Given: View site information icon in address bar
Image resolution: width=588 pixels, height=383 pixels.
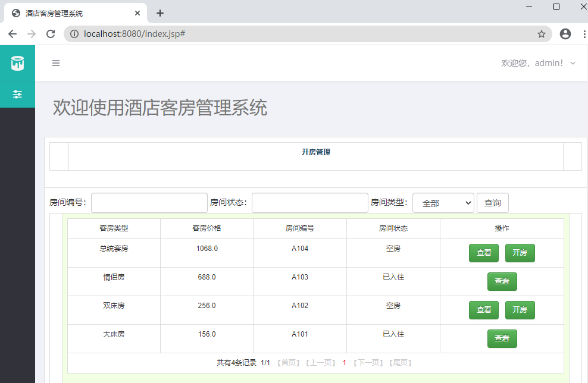Looking at the screenshot, I should [74, 34].
